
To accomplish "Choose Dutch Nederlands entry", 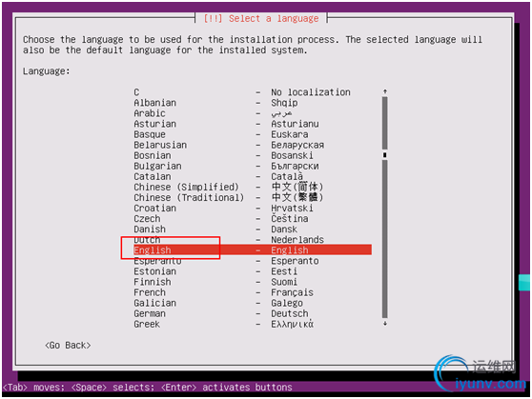I will [x=253, y=239].
